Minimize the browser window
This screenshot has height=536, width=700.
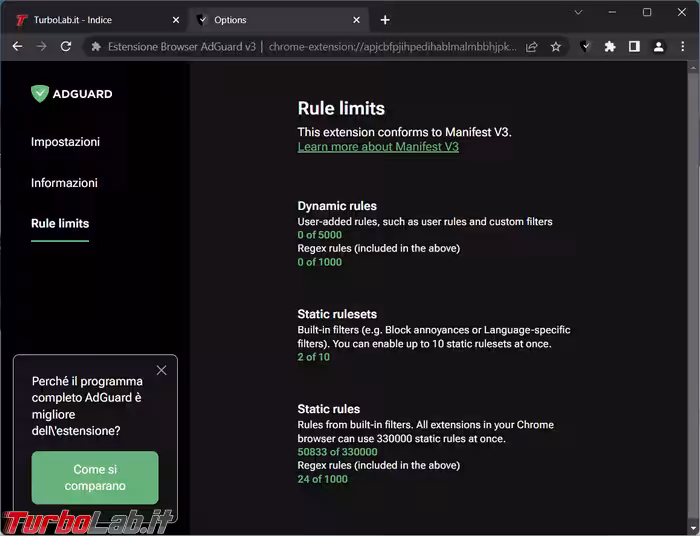tap(612, 12)
